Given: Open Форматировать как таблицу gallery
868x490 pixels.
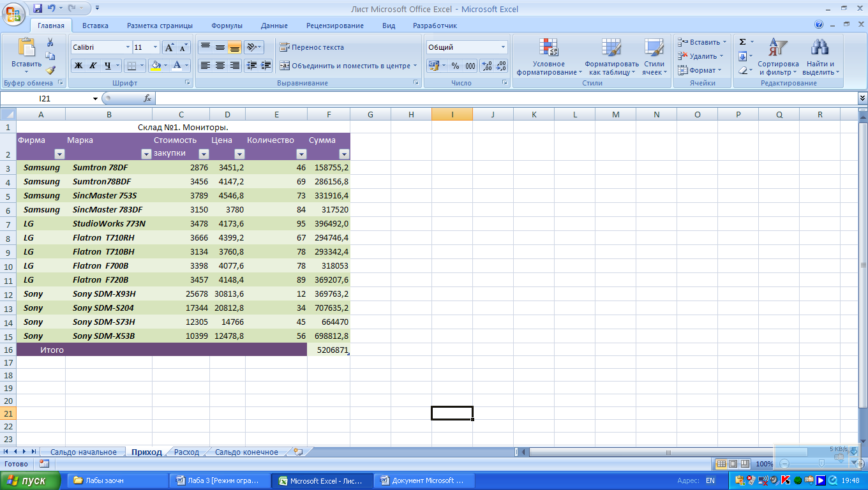Looking at the screenshot, I should coord(611,57).
